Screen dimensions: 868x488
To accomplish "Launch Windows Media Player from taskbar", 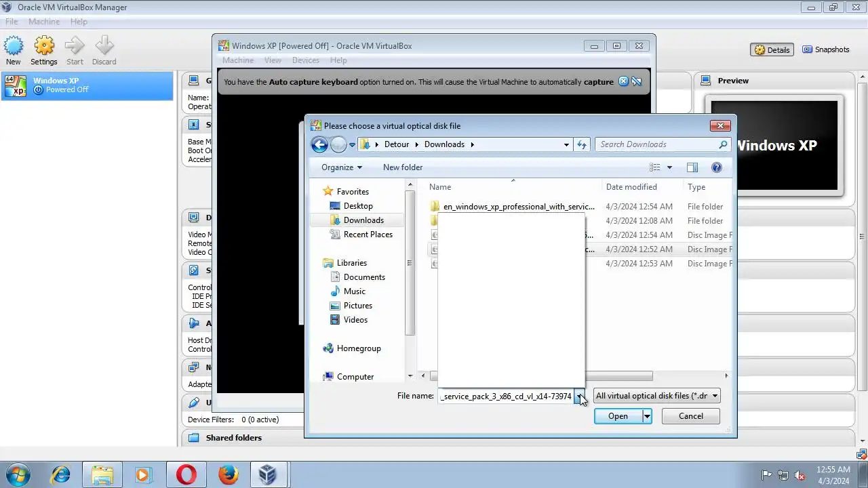I will tap(143, 474).
